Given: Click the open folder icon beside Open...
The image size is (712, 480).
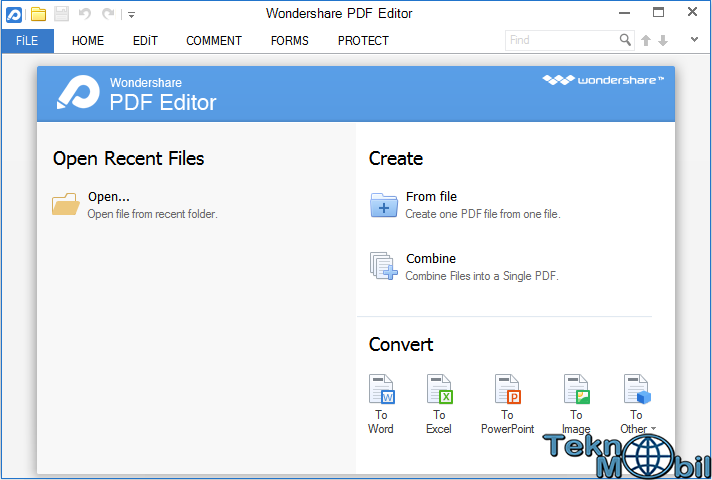Looking at the screenshot, I should [x=66, y=204].
